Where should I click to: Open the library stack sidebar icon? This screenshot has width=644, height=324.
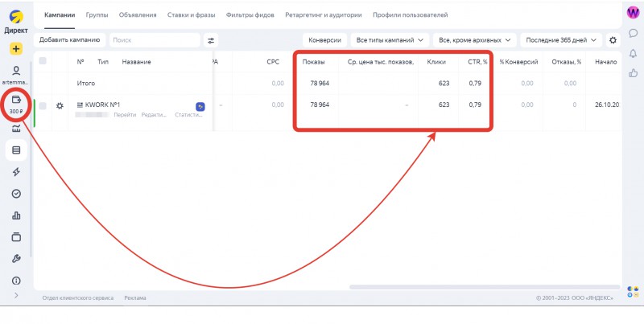coord(16,237)
